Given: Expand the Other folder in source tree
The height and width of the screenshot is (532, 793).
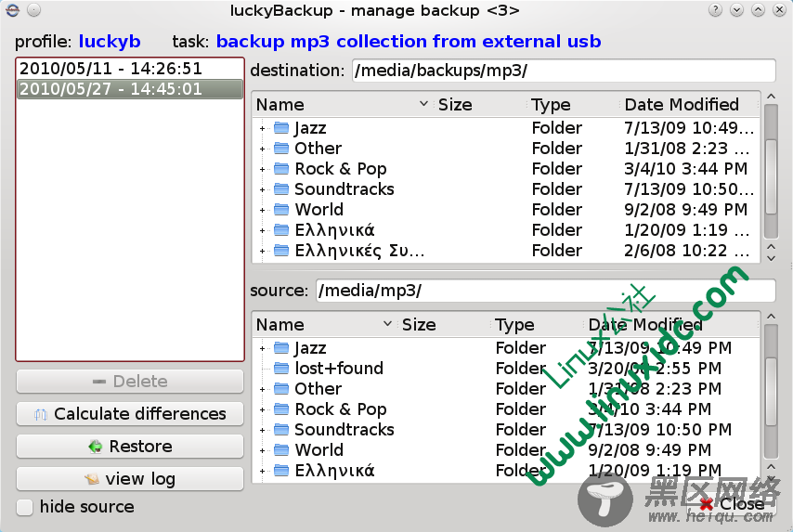Looking at the screenshot, I should 262,389.
